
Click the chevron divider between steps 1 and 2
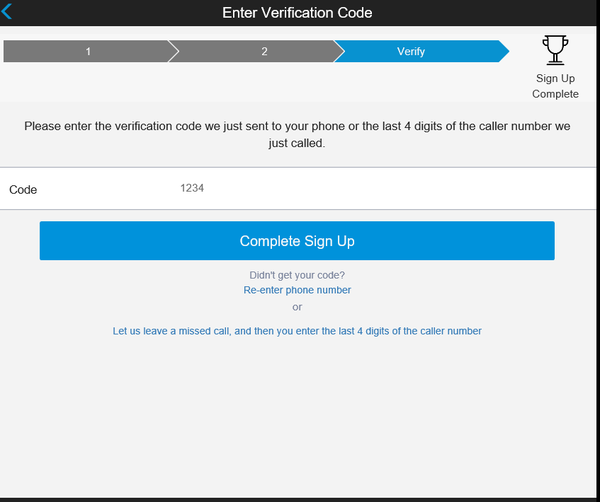point(173,51)
